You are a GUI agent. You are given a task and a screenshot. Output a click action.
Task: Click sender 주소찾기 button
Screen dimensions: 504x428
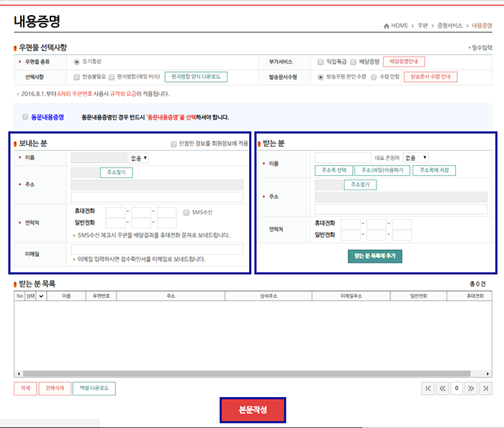(x=116, y=173)
